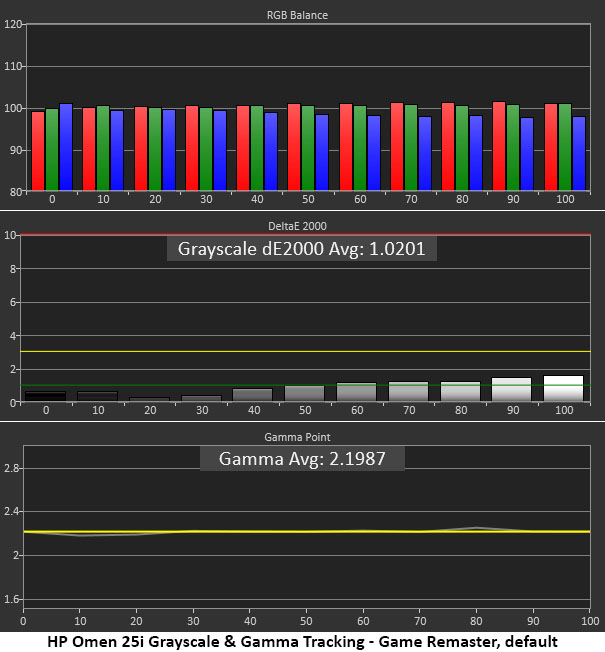Select the 'Grayscale dE2000 Avg: 1.0201' label
Screen dimensions: 605x652
coord(301,249)
